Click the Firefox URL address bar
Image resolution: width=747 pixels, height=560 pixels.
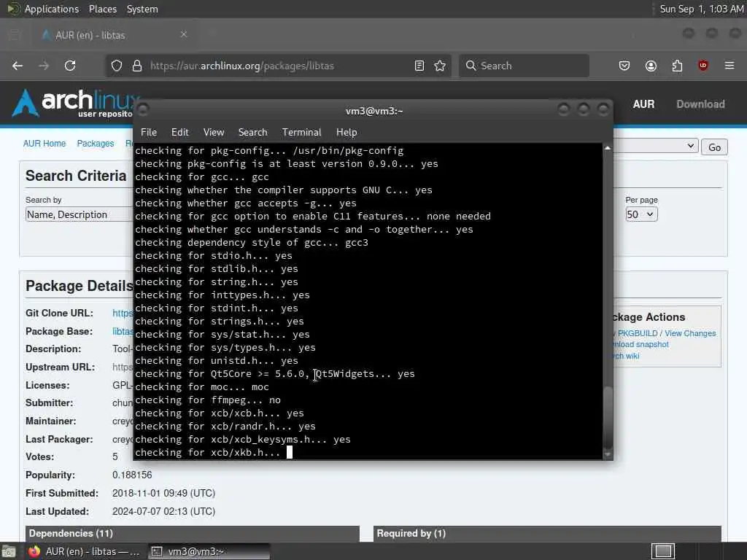tap(276, 66)
